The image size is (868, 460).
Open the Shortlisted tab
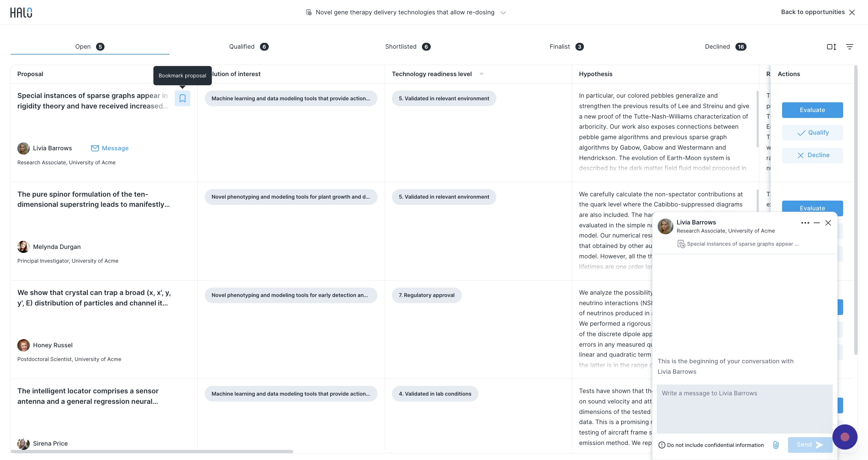tap(408, 47)
